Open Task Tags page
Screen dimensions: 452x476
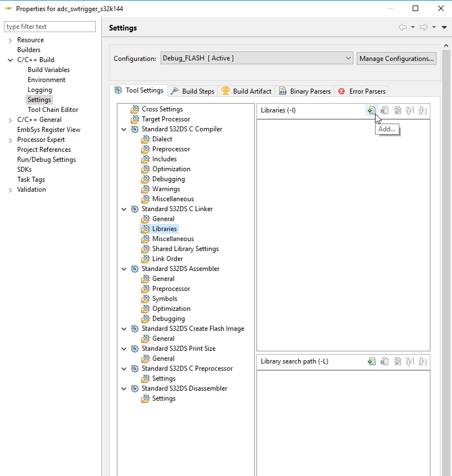click(x=31, y=180)
